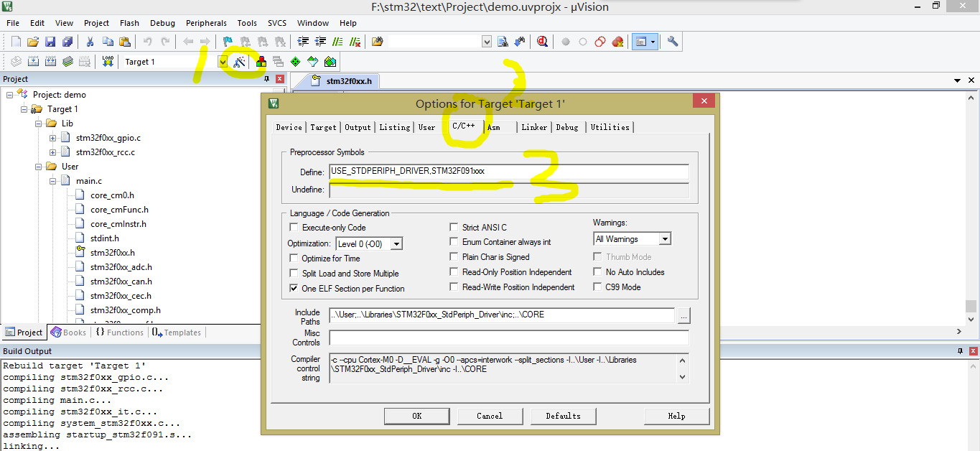Click the Define symbols input field
This screenshot has height=451, width=980.
coord(509,172)
